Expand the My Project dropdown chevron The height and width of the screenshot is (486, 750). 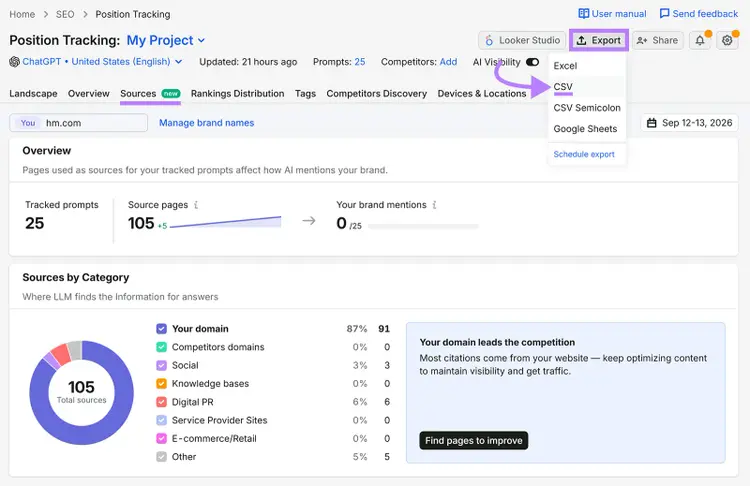pos(201,41)
